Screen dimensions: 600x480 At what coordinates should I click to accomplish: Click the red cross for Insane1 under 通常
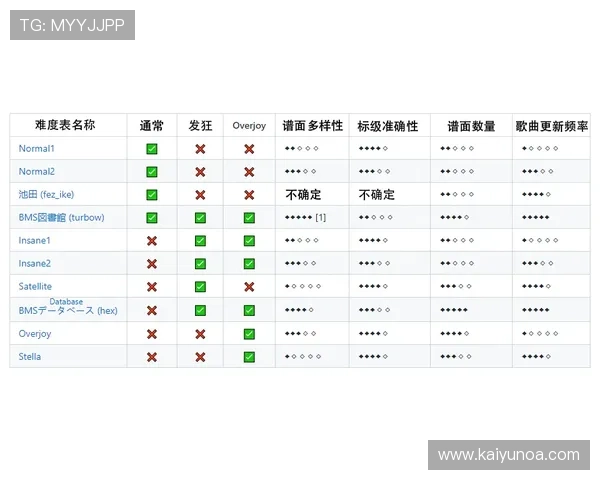pos(152,241)
